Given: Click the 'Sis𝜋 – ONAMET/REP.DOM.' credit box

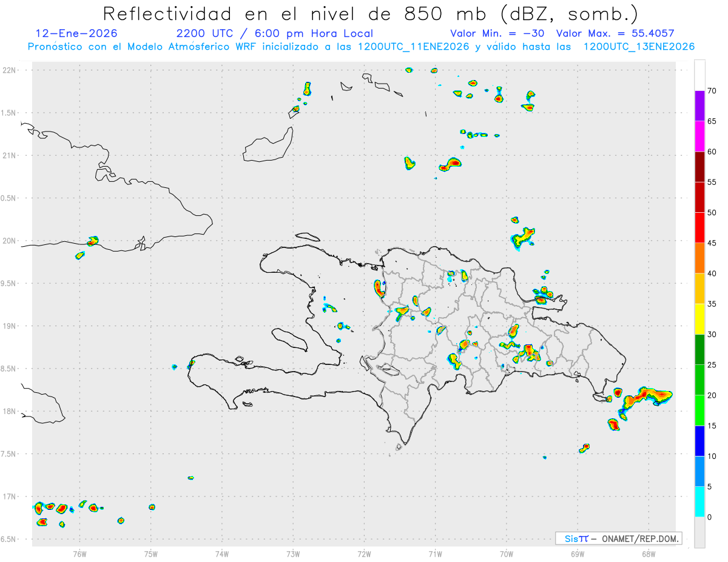Looking at the screenshot, I should pyautogui.click(x=618, y=538).
